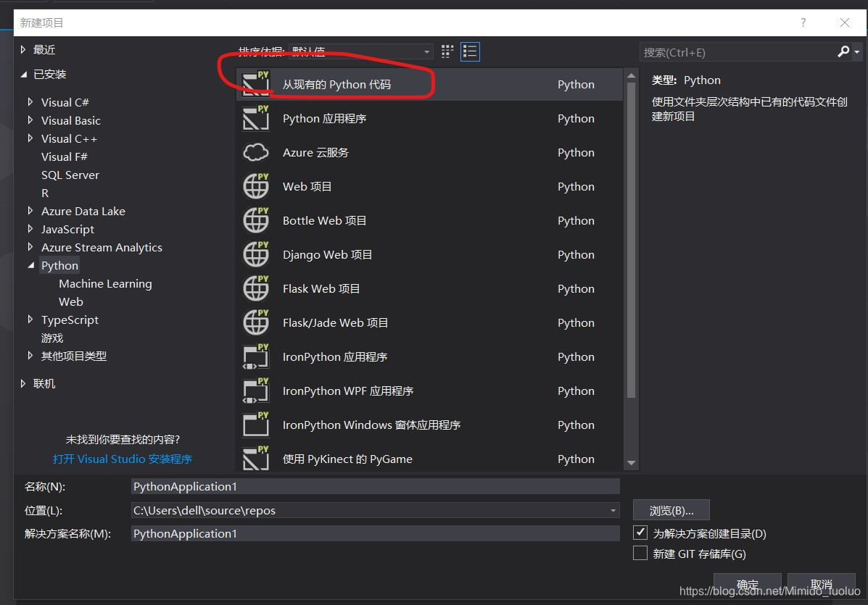Open the 位置 path dropdown arrow
Viewport: 868px width, 605px height.
tap(613, 510)
